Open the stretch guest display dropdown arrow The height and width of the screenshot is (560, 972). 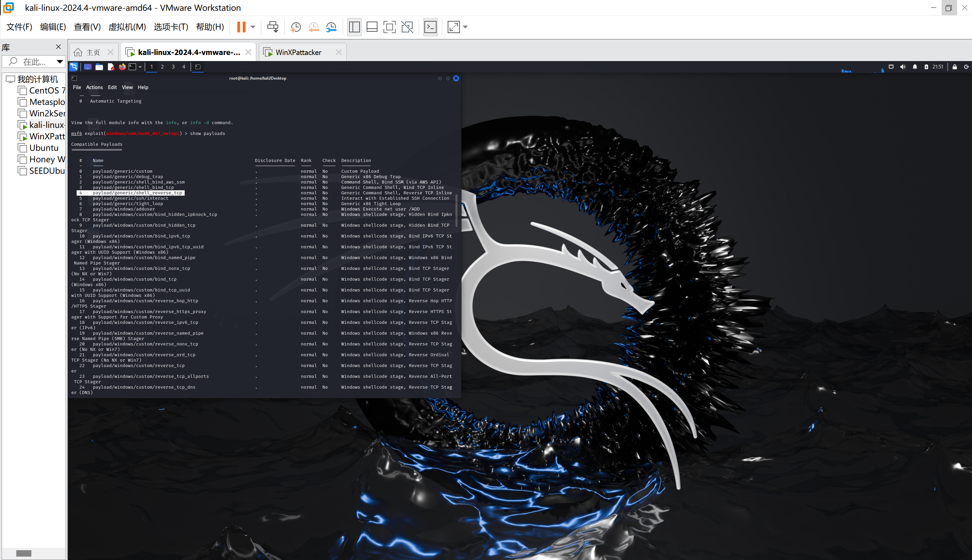(465, 27)
